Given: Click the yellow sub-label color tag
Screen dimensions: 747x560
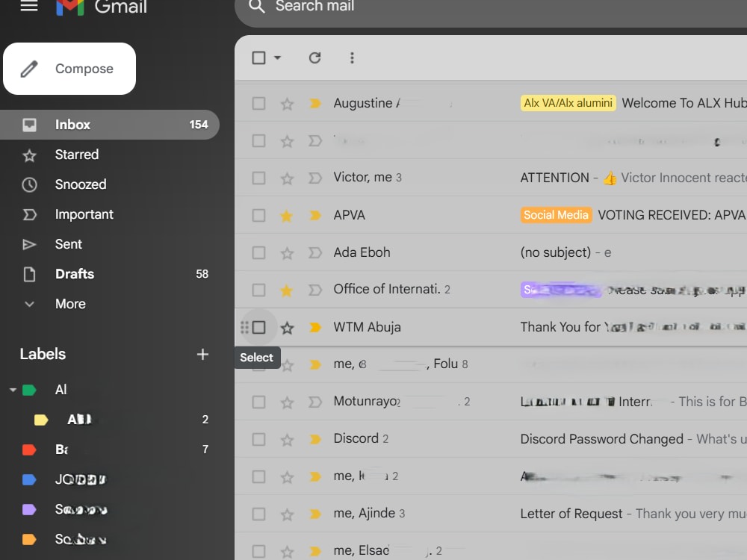Looking at the screenshot, I should coord(41,420).
